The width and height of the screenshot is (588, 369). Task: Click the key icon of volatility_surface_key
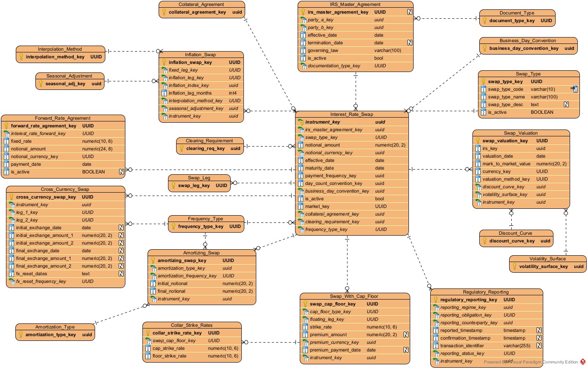pos(514,267)
